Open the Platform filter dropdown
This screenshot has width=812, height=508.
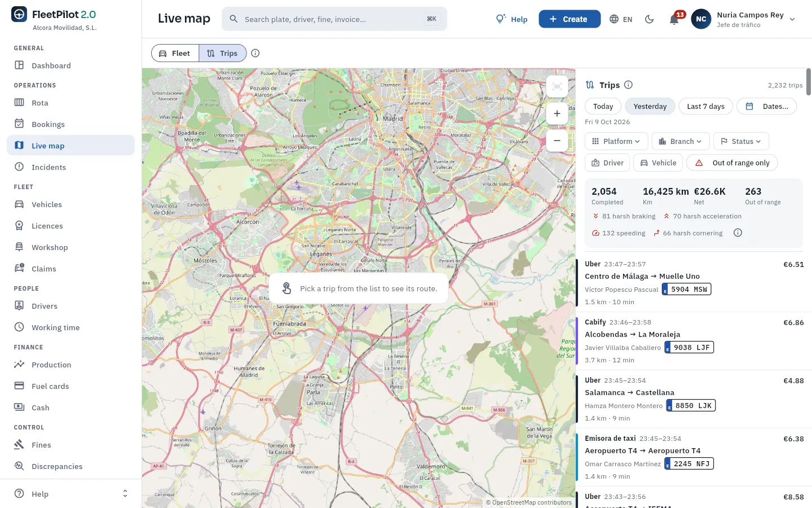[x=616, y=141]
